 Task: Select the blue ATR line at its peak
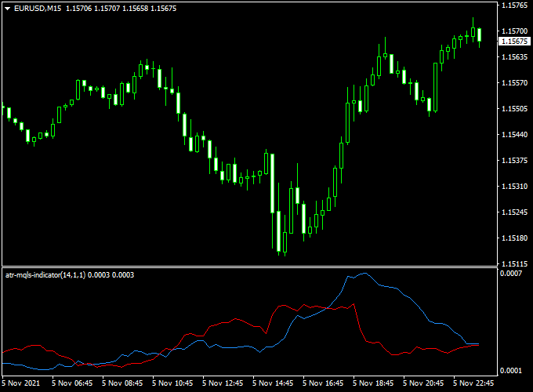(365, 273)
